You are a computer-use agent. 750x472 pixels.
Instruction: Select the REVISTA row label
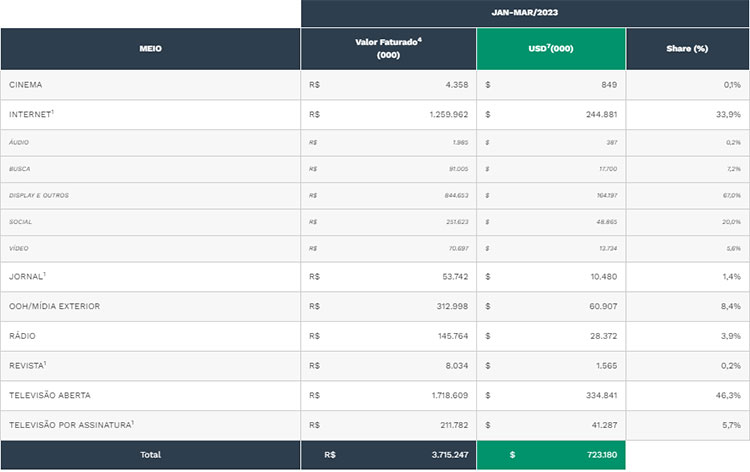coord(28,365)
